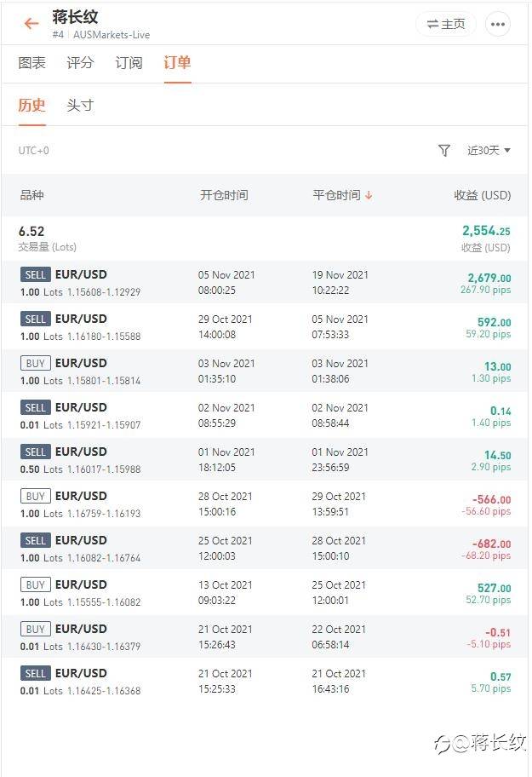Click the 品种 column header
The image size is (532, 777).
[32, 195]
